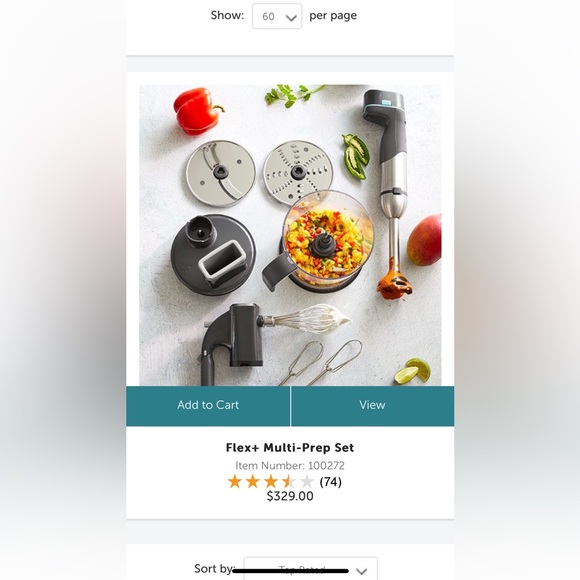Click the chevron in the 60 per page box

(x=291, y=17)
